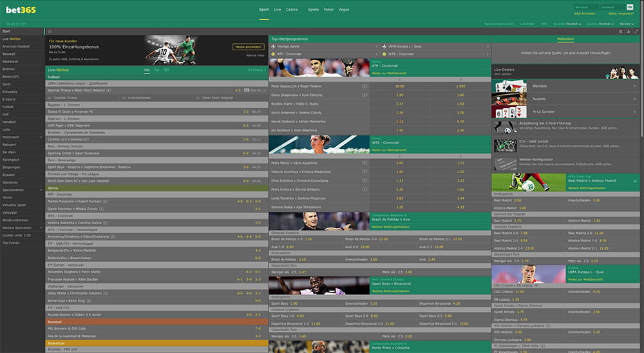644x353 pixels.
Task: Click stream icon beside Fucsovics v Hurkacz
Action: pos(106,202)
